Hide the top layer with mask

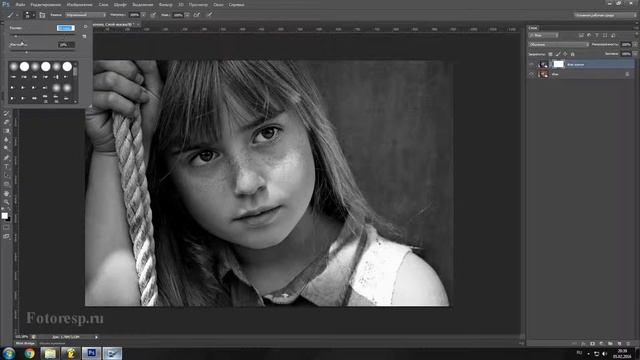(x=532, y=64)
